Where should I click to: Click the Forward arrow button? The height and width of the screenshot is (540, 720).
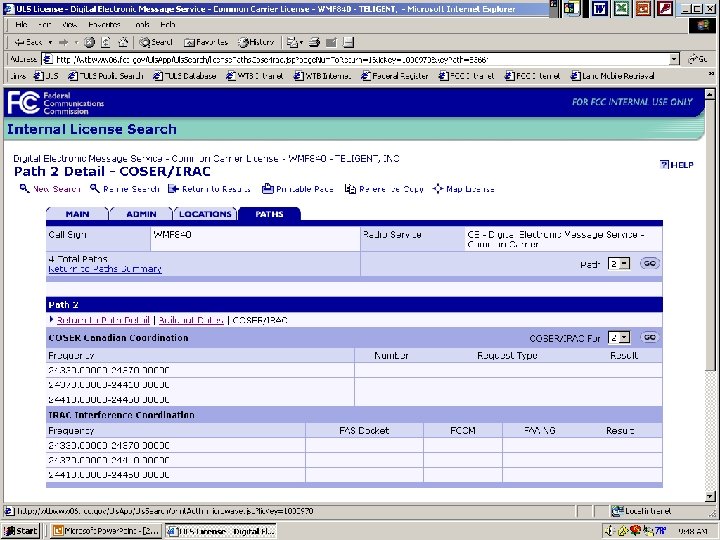tap(63, 42)
